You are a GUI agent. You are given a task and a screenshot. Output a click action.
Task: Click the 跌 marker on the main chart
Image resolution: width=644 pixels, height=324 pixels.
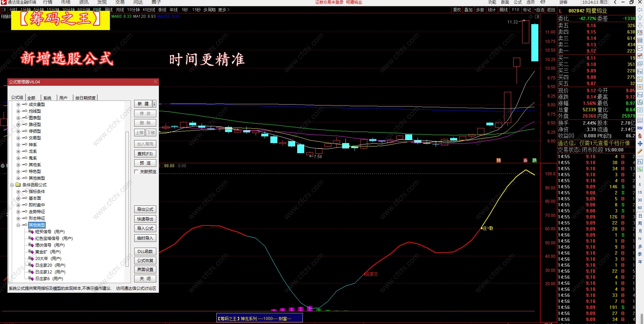[x=534, y=160]
